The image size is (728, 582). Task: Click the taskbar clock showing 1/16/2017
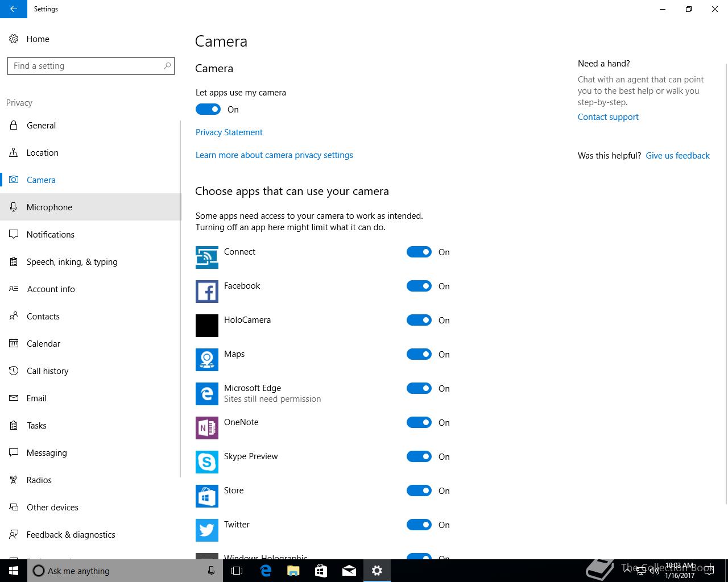point(680,571)
